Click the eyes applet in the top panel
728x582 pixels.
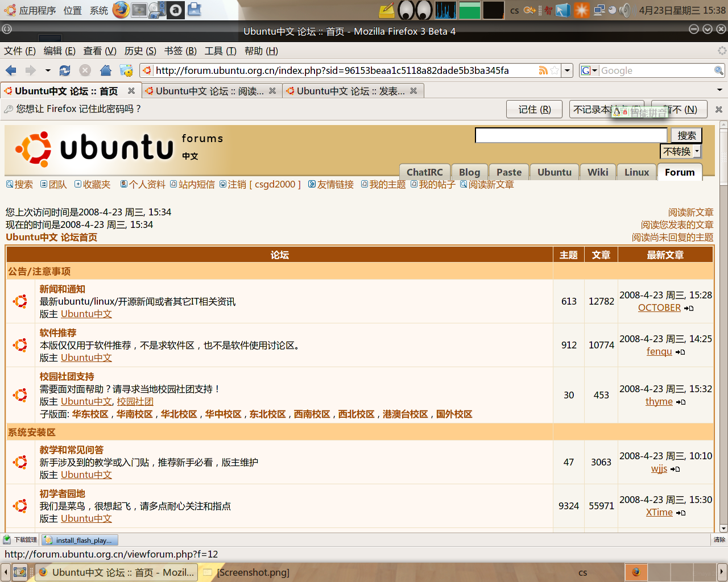(416, 10)
